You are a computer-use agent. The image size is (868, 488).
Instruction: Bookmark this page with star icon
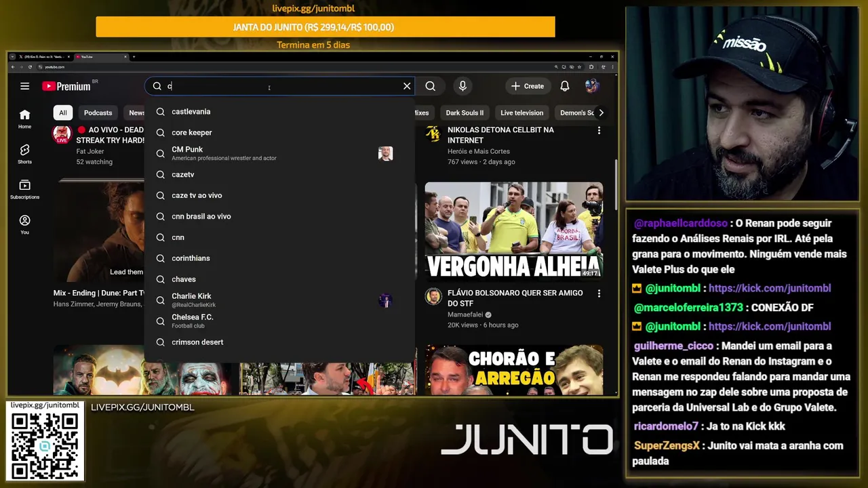(579, 67)
